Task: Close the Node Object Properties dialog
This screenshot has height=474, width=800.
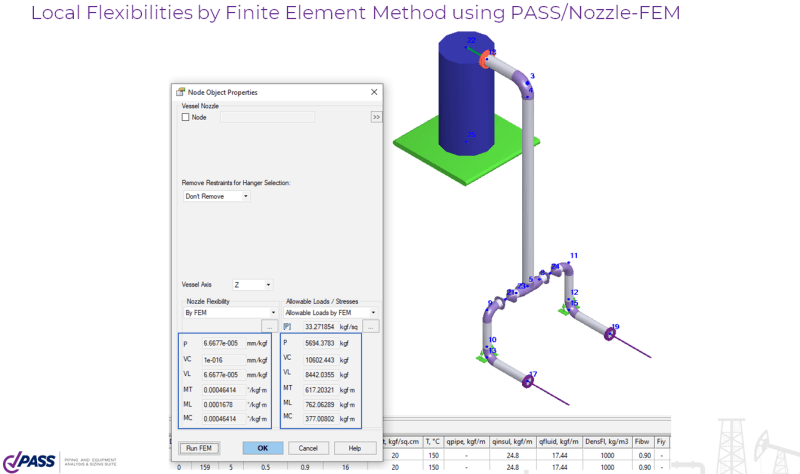Action: 374,92
